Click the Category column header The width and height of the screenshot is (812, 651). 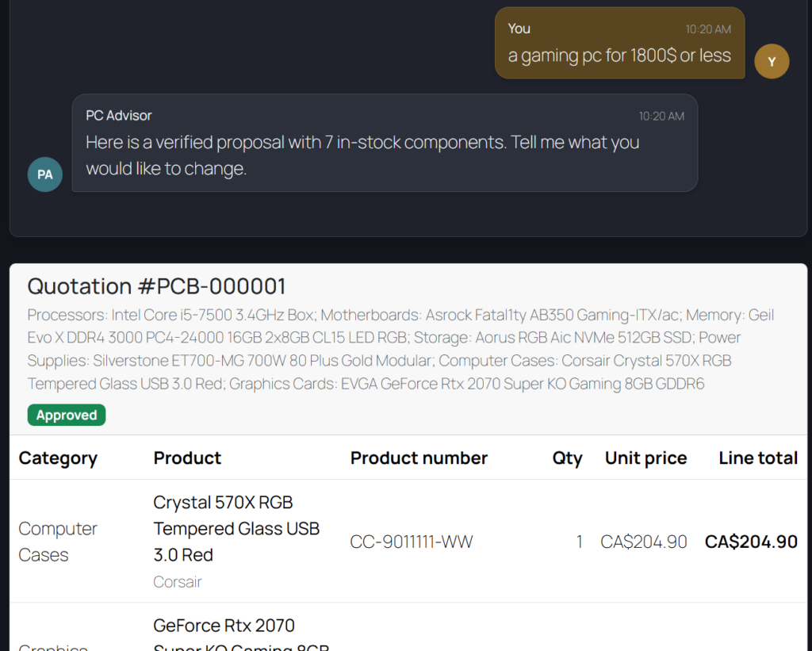[58, 458]
